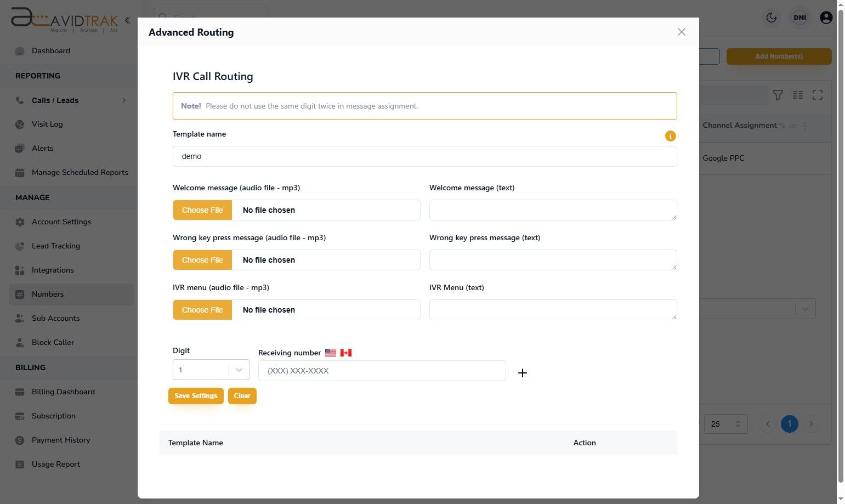Viewport: 845px width, 504px height.
Task: Open the Sub Accounts menu item
Action: coord(55,318)
